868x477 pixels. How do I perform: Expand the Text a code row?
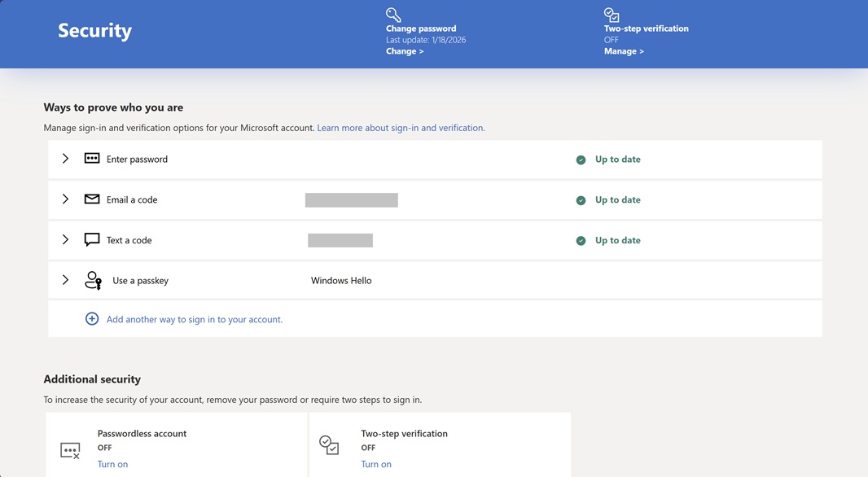(x=66, y=240)
